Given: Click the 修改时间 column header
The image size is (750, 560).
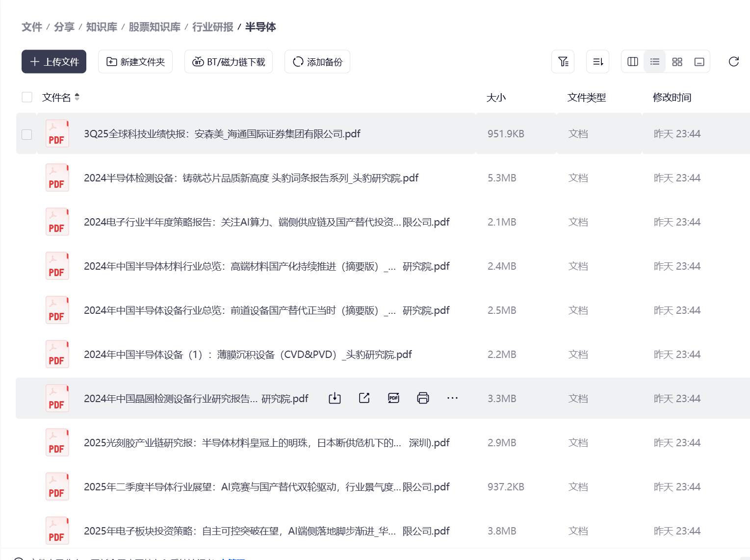Looking at the screenshot, I should (672, 98).
